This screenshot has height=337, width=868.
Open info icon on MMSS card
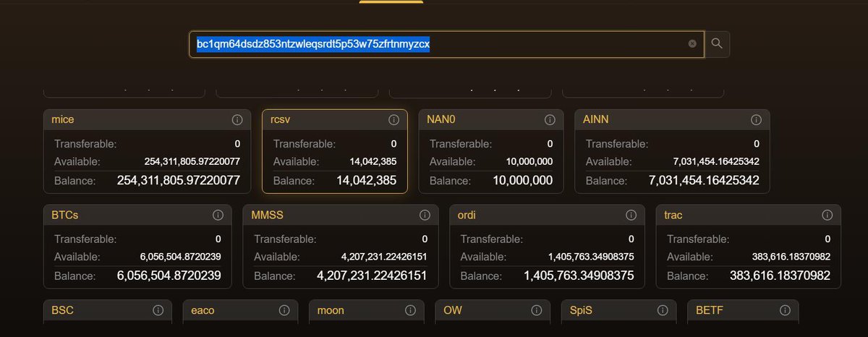(425, 216)
